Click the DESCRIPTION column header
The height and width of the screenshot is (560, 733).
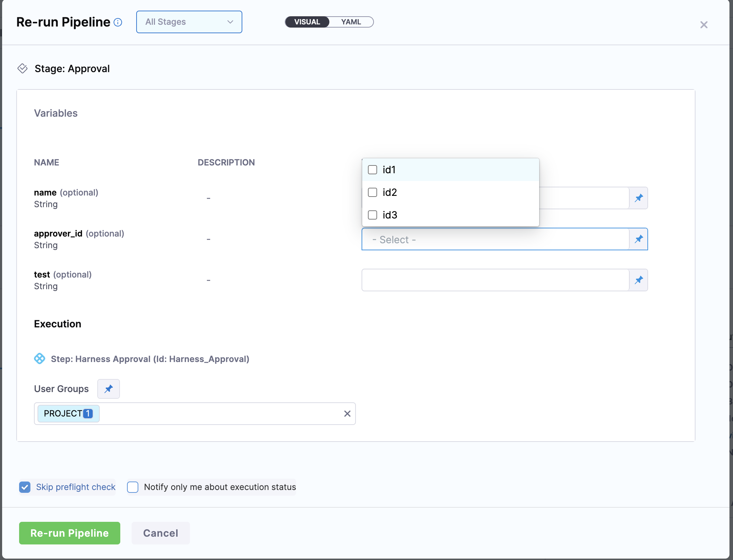tap(226, 163)
